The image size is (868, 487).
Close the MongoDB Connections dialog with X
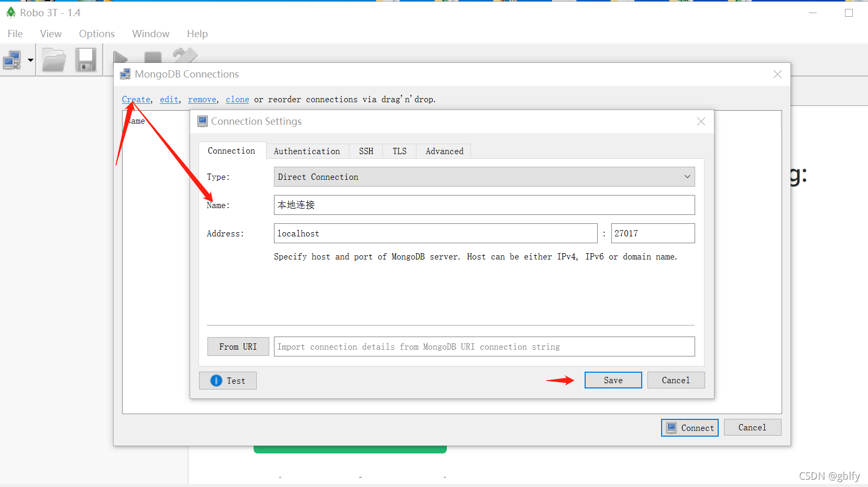777,74
